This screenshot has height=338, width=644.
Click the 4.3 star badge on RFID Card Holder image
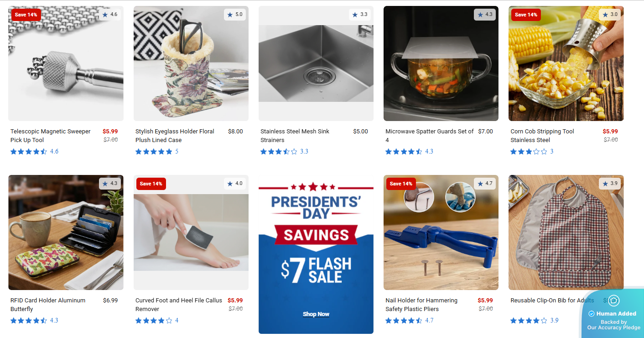click(x=109, y=184)
